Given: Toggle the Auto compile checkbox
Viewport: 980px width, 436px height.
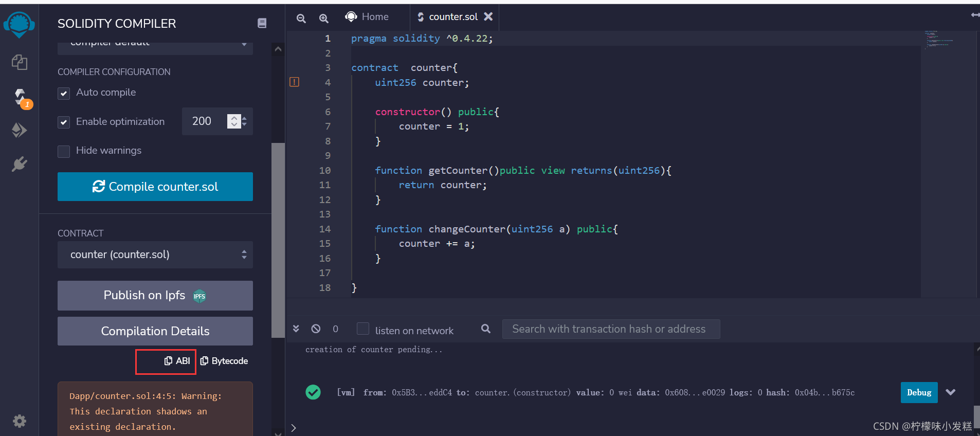Looking at the screenshot, I should point(64,93).
